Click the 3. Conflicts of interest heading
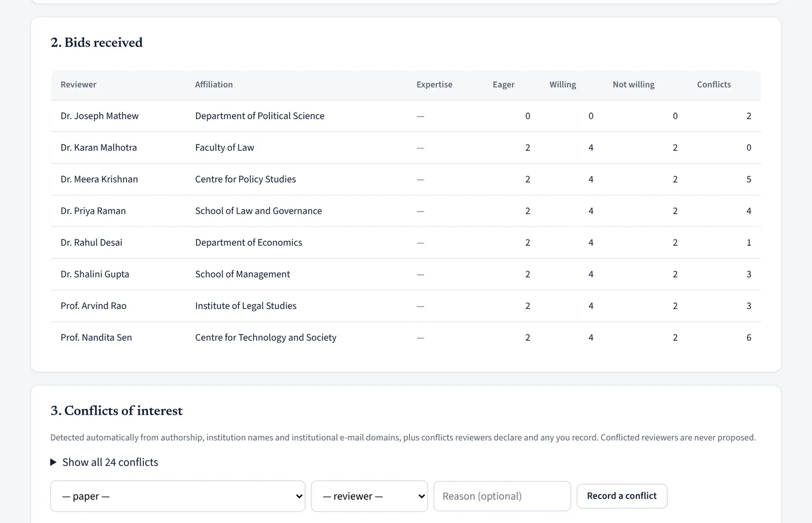Screen dimensions: 812x523 tap(117, 411)
